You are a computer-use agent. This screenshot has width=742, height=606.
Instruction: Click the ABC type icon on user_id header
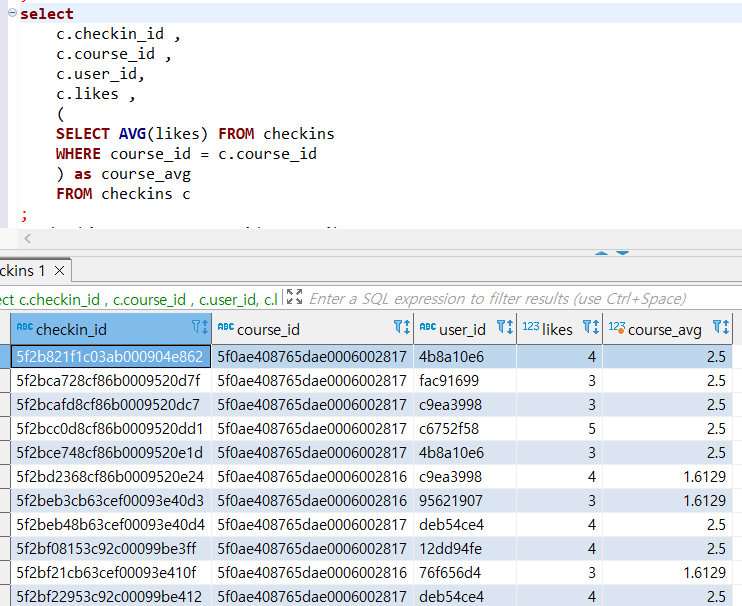(x=428, y=327)
